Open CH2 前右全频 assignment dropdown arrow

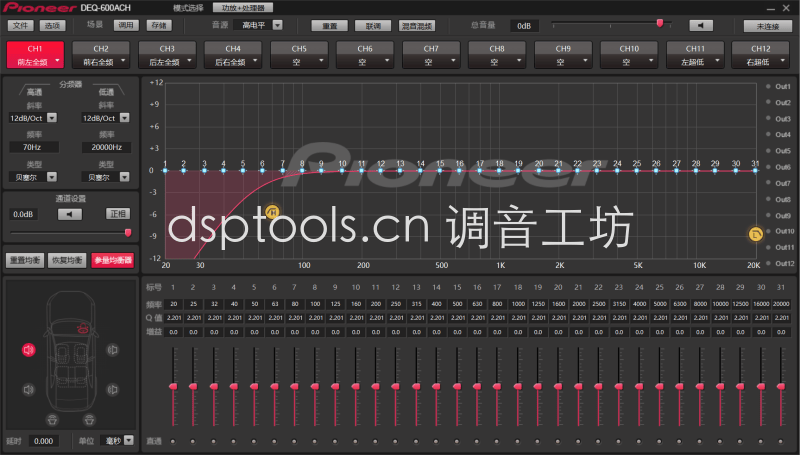pos(123,61)
